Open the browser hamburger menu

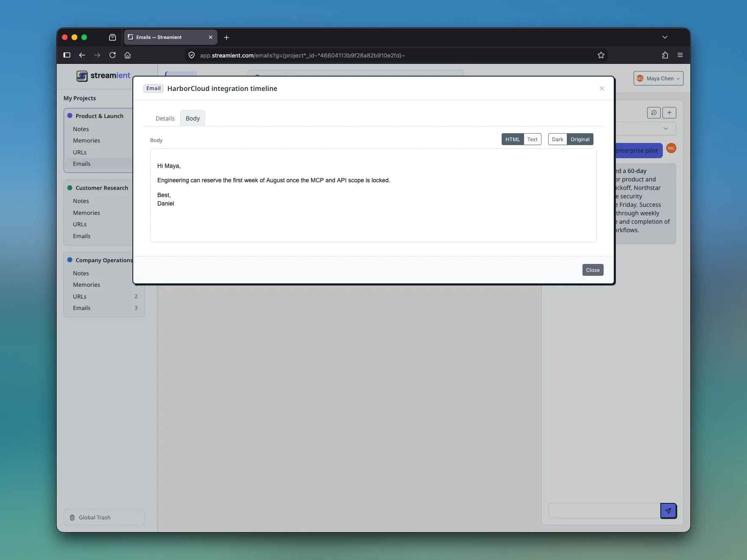pyautogui.click(x=680, y=55)
